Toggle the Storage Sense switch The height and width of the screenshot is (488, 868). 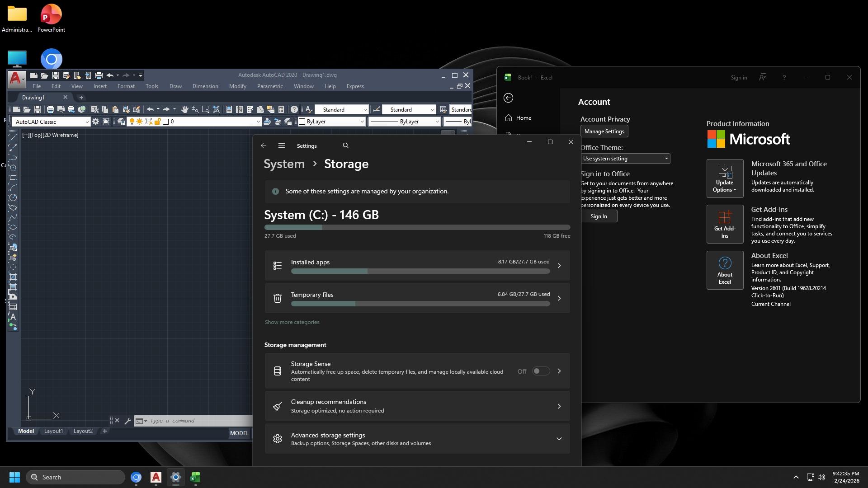(x=541, y=371)
